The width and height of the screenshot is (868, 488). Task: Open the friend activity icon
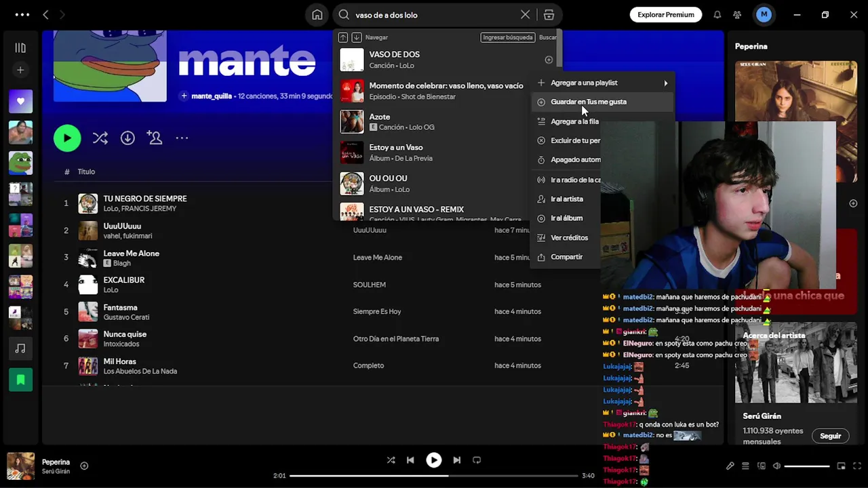pos(738,15)
